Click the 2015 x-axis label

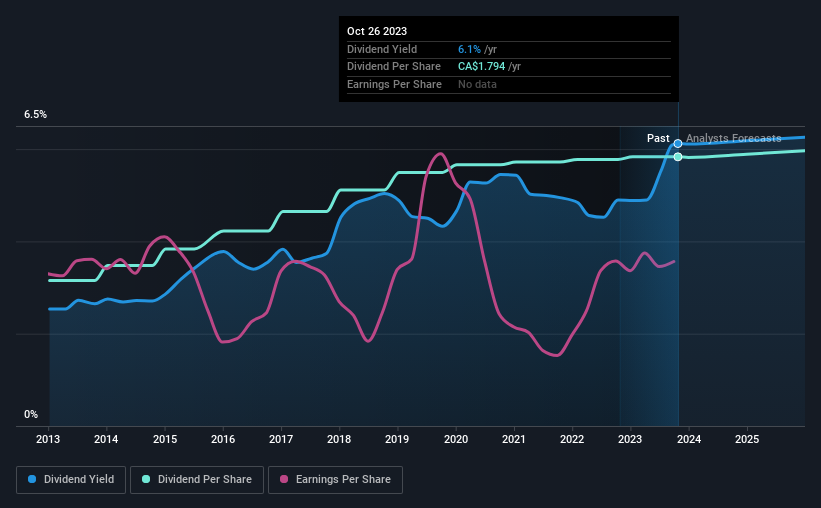pos(165,439)
